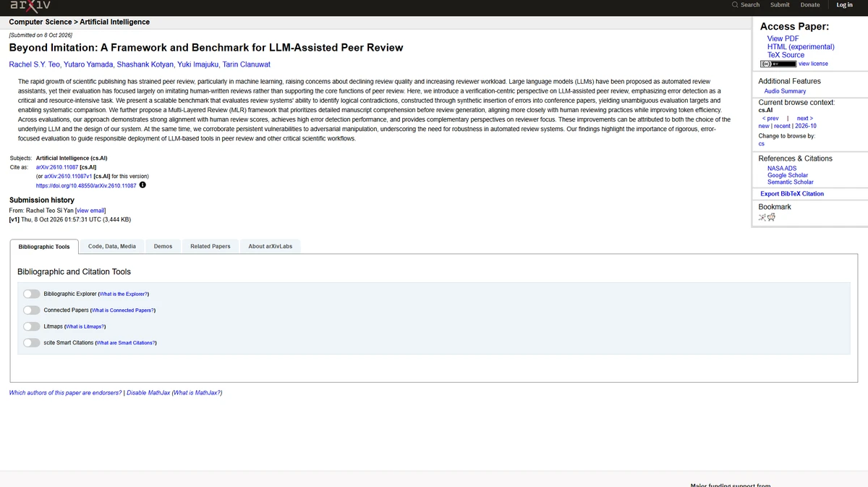Bookmark the paper with the BibSonomy icon
The width and height of the screenshot is (868, 487).
click(762, 217)
